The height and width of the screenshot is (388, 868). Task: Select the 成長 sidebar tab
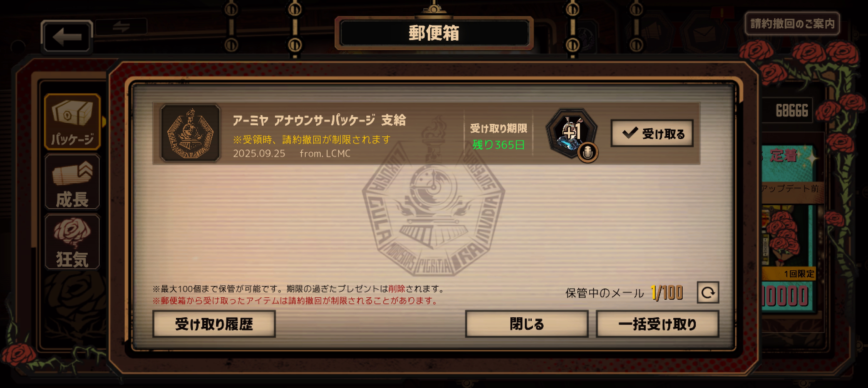click(x=72, y=182)
